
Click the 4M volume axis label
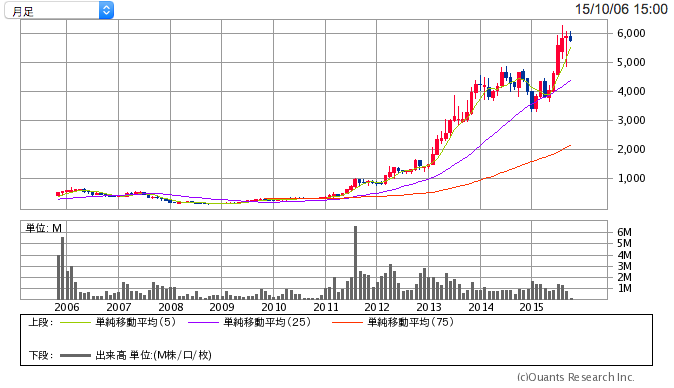624,255
